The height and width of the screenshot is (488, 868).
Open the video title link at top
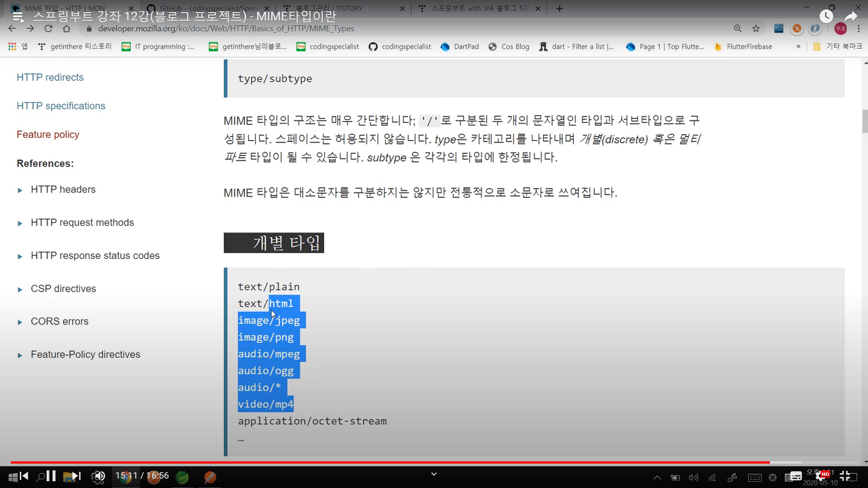(x=184, y=17)
